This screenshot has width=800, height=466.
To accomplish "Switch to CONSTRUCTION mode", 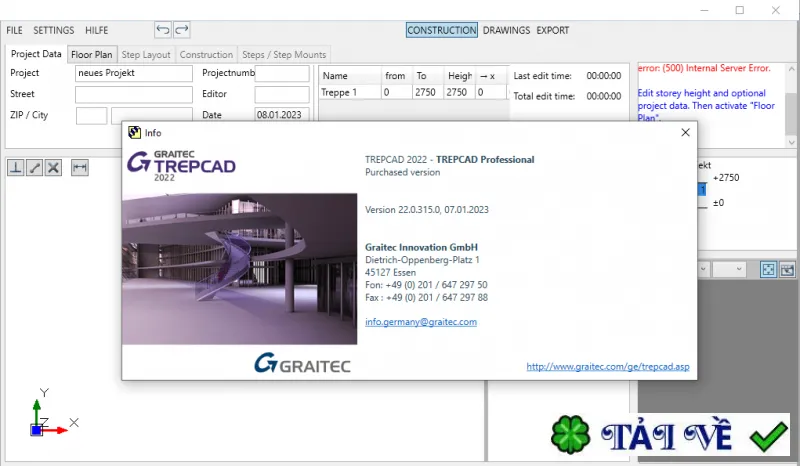I will (x=442, y=30).
